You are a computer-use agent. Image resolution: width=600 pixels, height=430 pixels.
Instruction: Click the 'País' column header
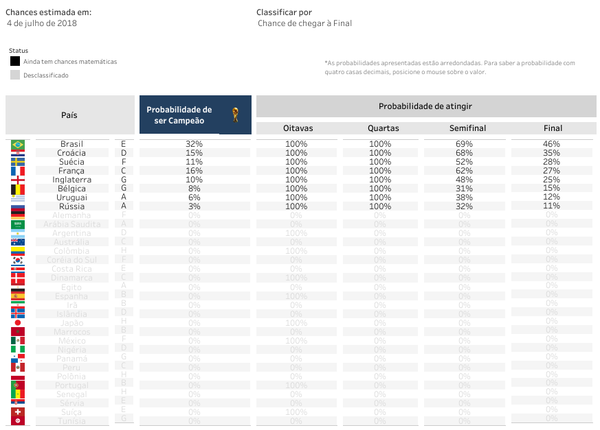[x=68, y=115]
